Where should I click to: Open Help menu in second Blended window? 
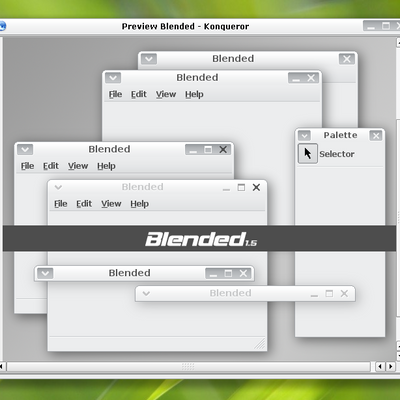pos(194,94)
